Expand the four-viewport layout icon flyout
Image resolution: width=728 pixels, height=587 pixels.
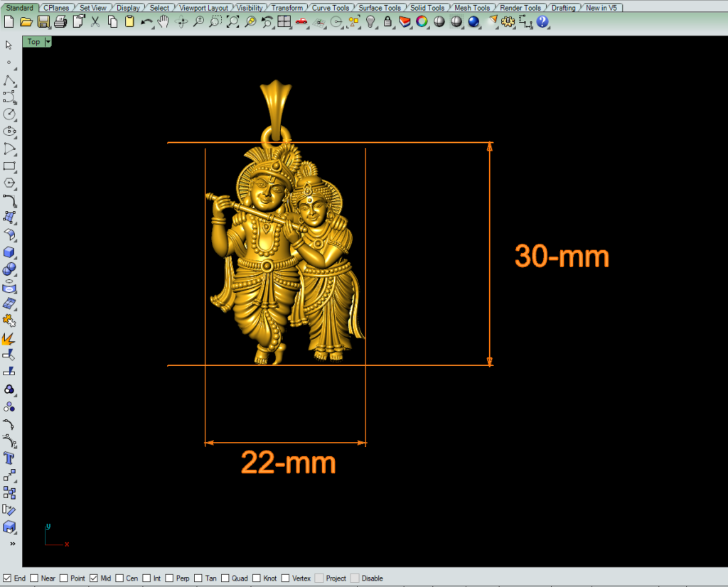(284, 22)
